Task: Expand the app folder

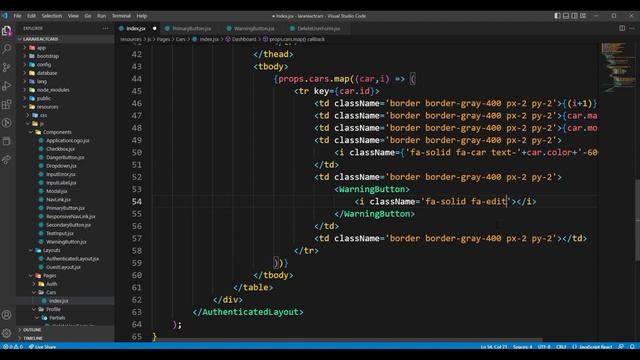Action: 41,48
